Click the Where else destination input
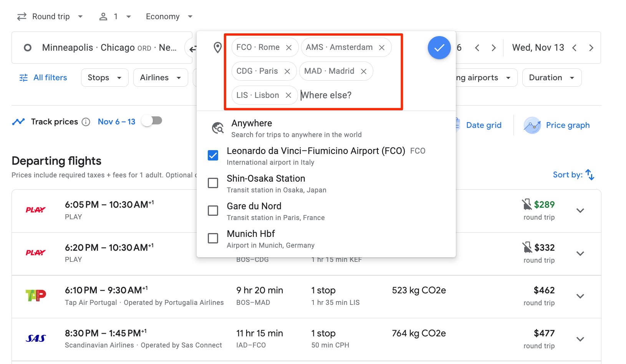 (326, 95)
